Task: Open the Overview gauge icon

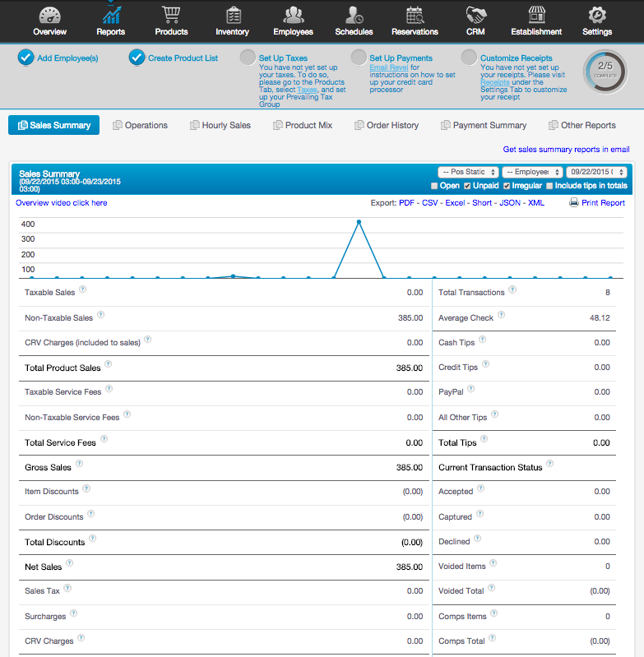Action: coord(50,16)
